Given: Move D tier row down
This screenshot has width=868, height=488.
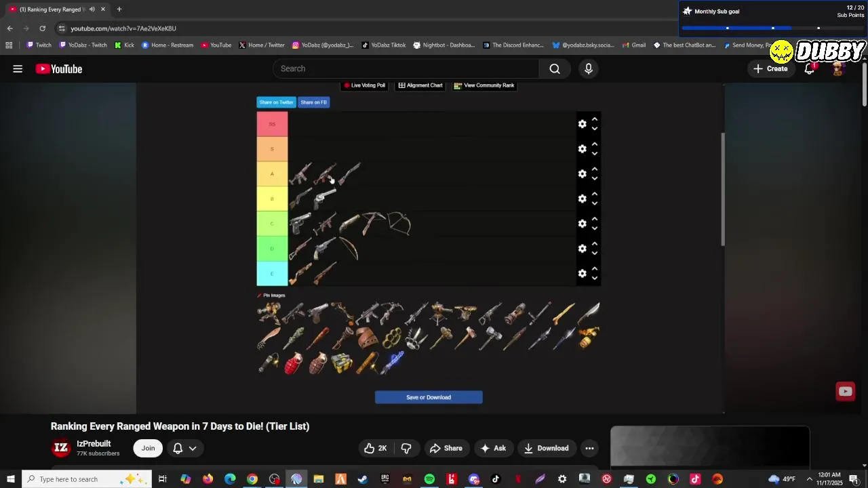Looking at the screenshot, I should click(x=595, y=253).
